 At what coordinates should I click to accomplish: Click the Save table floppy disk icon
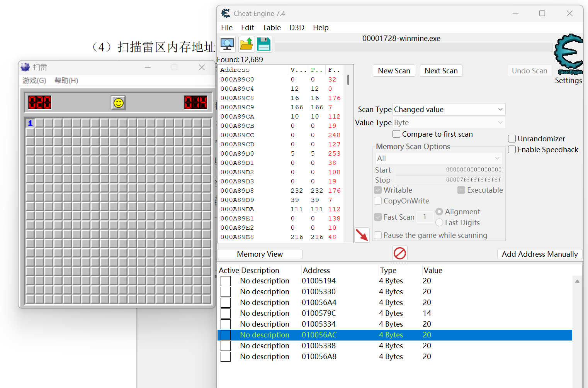click(264, 44)
